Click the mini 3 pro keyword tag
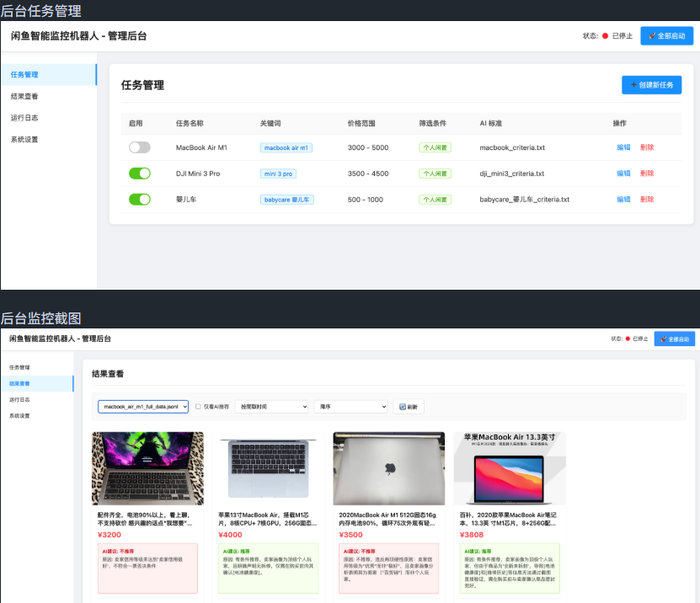This screenshot has height=603, width=700. click(x=278, y=173)
